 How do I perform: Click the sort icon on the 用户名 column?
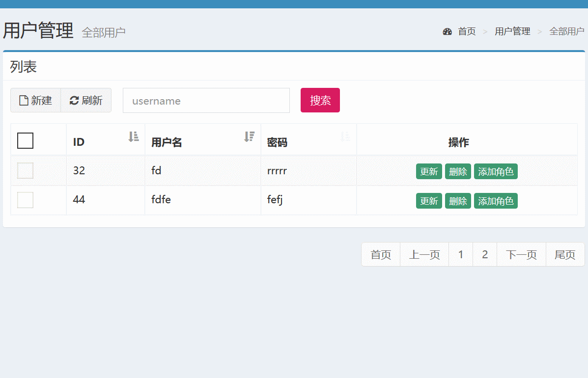pos(250,137)
